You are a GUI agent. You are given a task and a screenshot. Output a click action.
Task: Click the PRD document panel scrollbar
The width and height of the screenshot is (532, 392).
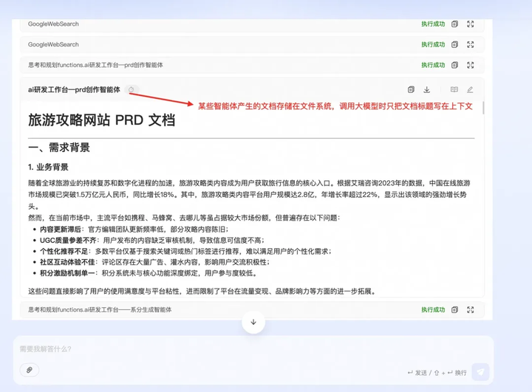483,108
